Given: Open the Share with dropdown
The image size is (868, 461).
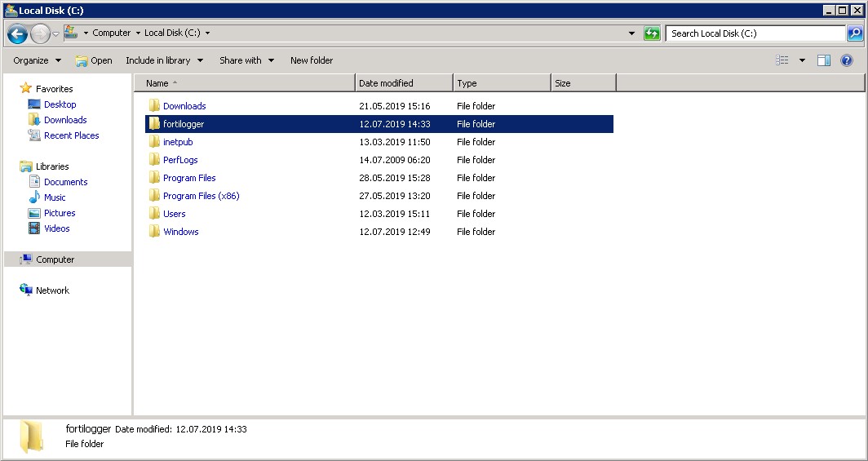Looking at the screenshot, I should click(x=246, y=60).
